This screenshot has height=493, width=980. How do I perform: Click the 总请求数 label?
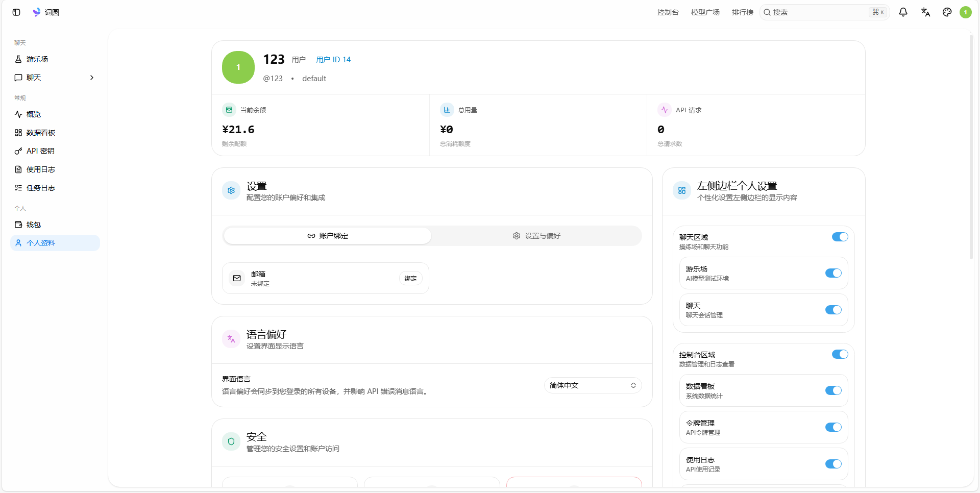(x=670, y=144)
